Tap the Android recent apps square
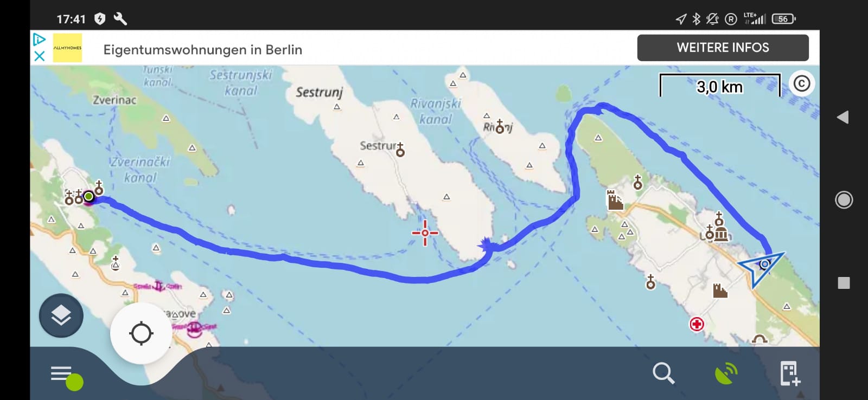This screenshot has height=400, width=868. point(844,283)
